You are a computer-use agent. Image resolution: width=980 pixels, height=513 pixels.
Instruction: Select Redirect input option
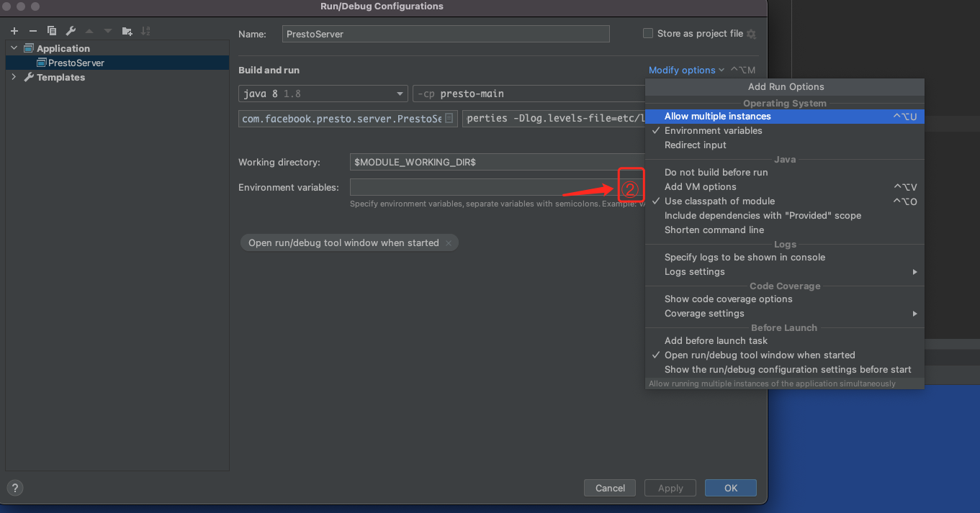(784, 145)
